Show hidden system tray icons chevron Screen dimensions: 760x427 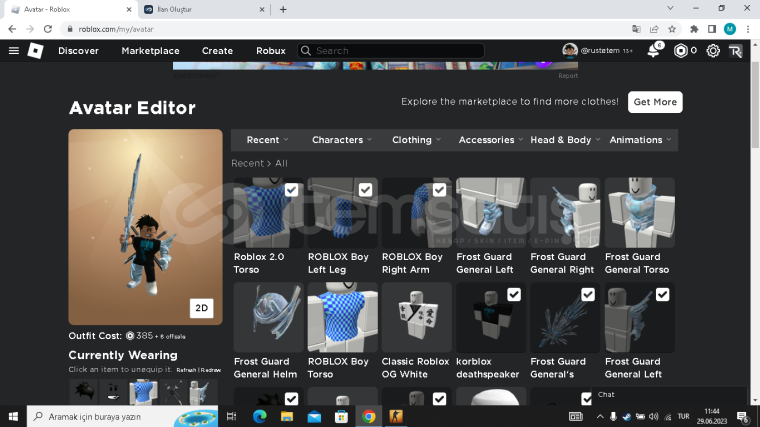600,417
